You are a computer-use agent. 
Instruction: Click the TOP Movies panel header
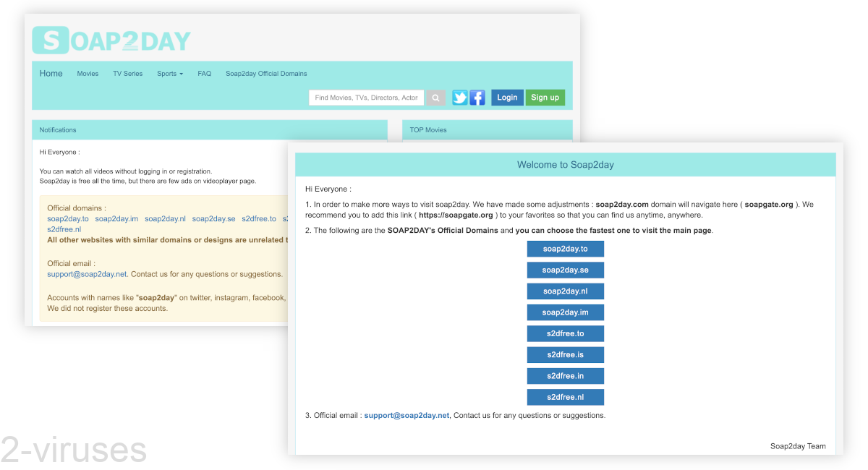[x=487, y=130]
